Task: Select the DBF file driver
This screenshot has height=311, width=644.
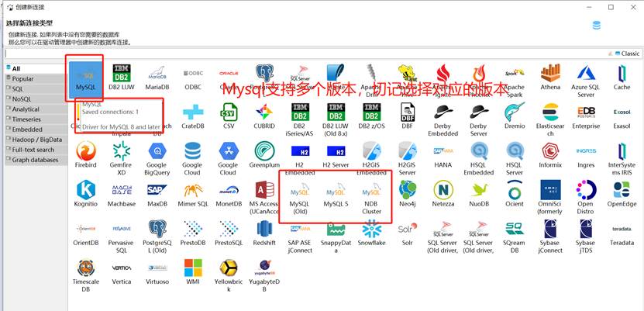Action: (408, 116)
